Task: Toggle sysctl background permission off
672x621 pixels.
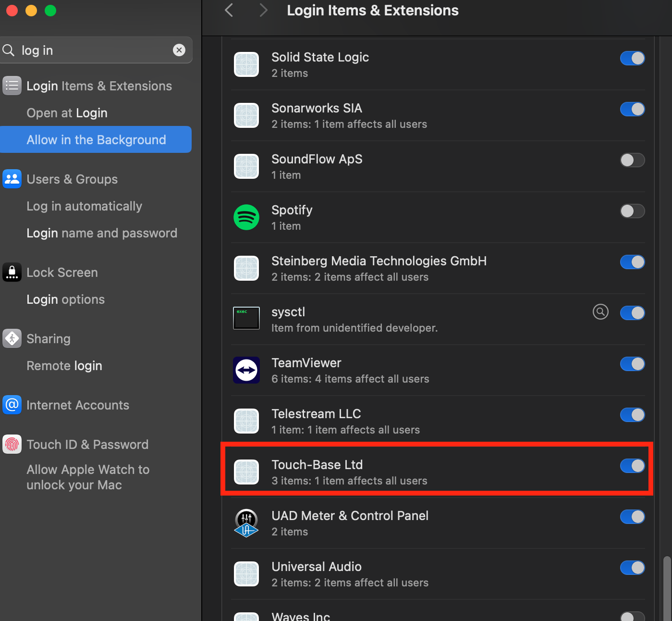Action: coord(632,313)
